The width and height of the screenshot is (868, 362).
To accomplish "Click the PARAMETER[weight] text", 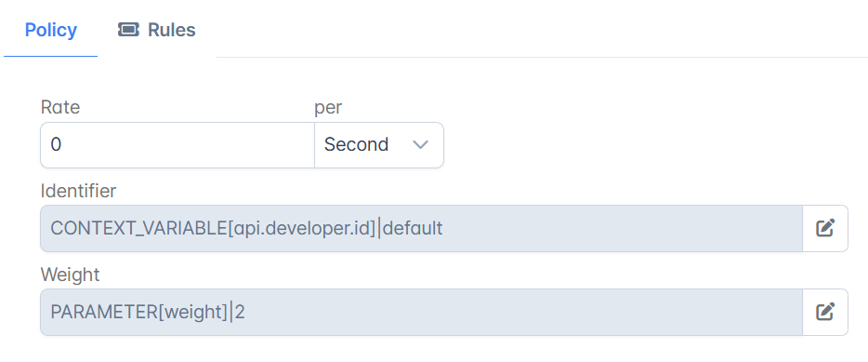I will (x=139, y=312).
